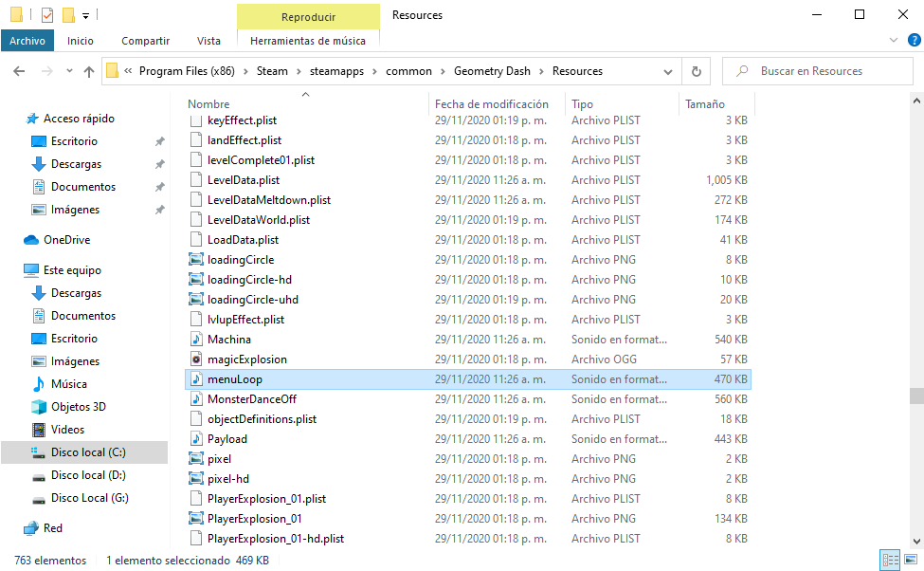Select LevelDataMeltdown.plist file
The image size is (924, 571).
pyautogui.click(x=468, y=200)
